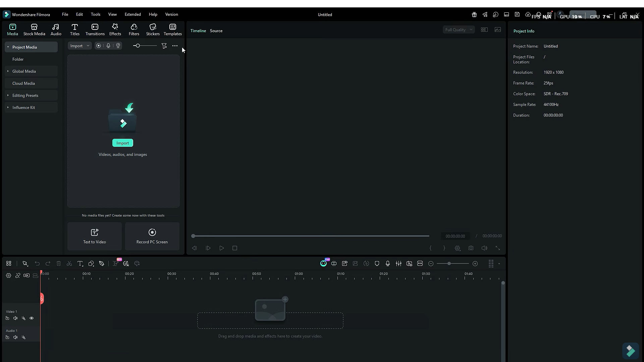Open the View menu

(112, 14)
